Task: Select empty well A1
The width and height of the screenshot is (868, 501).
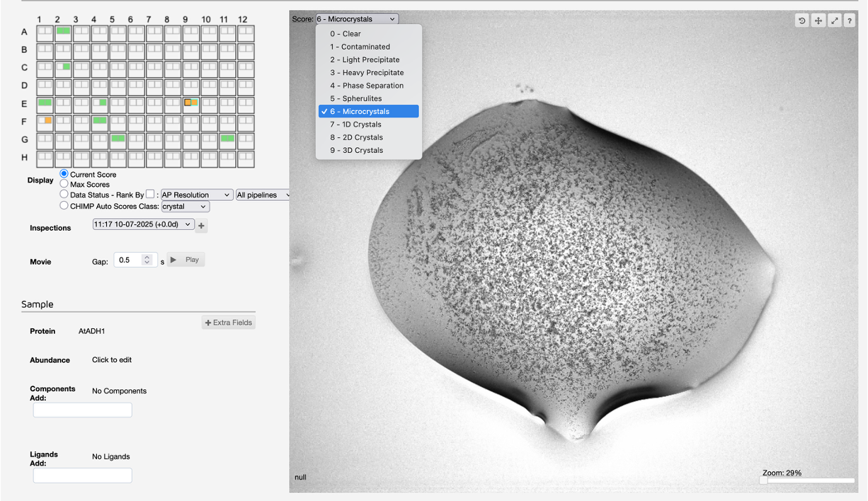Action: pos(45,33)
